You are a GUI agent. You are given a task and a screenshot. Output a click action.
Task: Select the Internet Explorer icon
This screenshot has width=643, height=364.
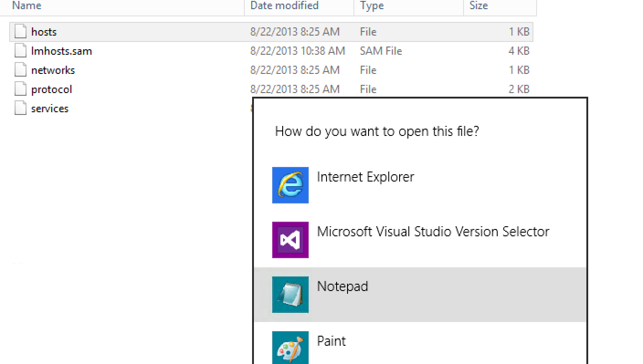tap(290, 185)
